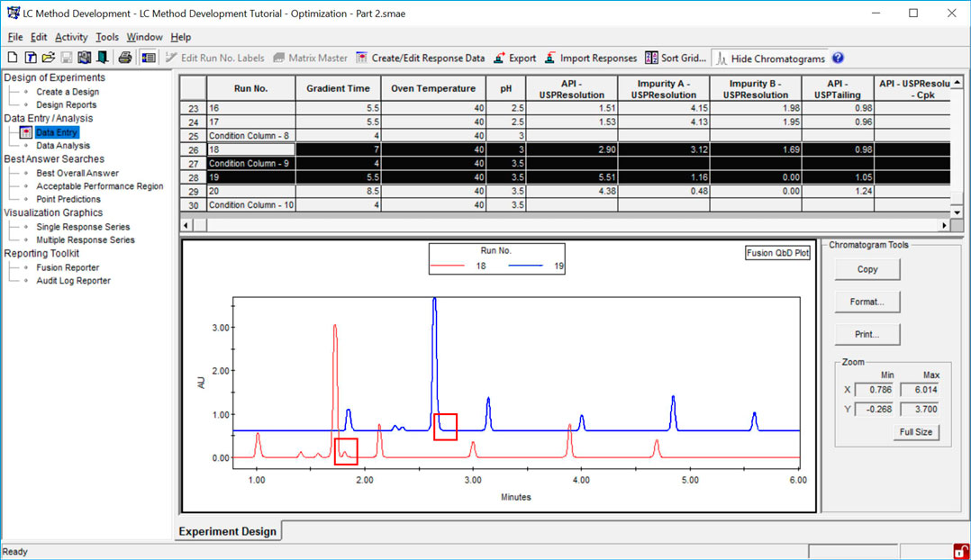
Task: Select Create a Design in the tree
Action: [68, 92]
